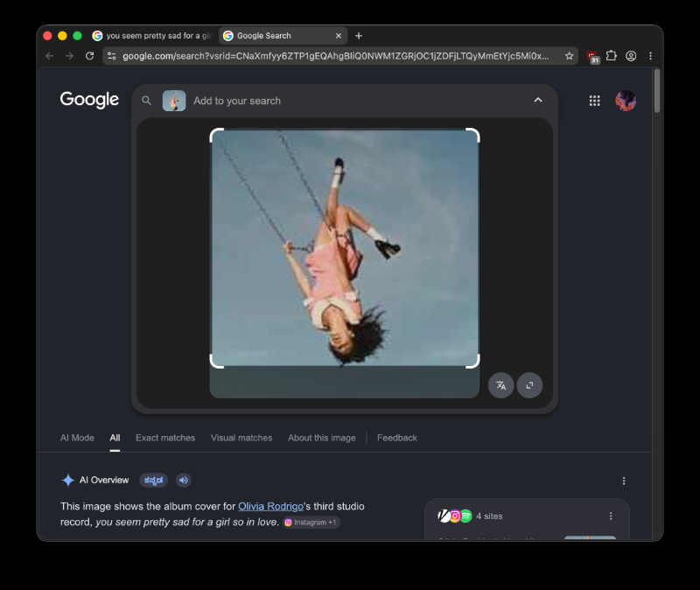Bookmark this page with the star icon
The height and width of the screenshot is (590, 700).
570,56
